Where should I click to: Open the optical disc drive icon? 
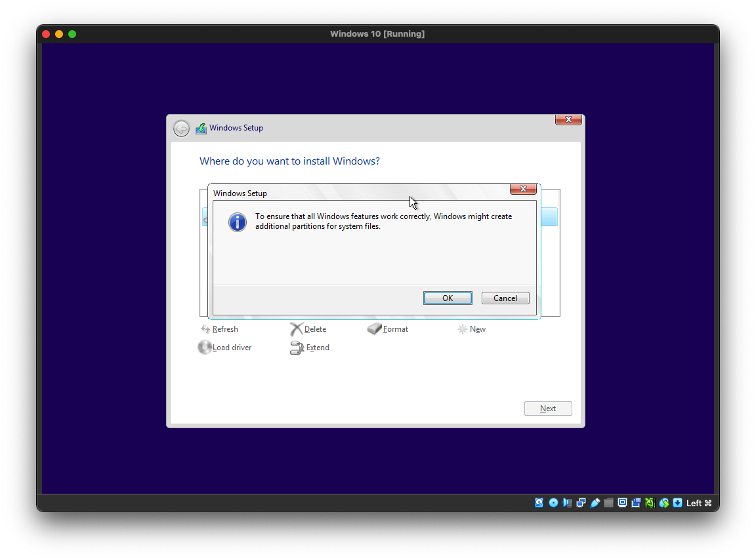[553, 503]
